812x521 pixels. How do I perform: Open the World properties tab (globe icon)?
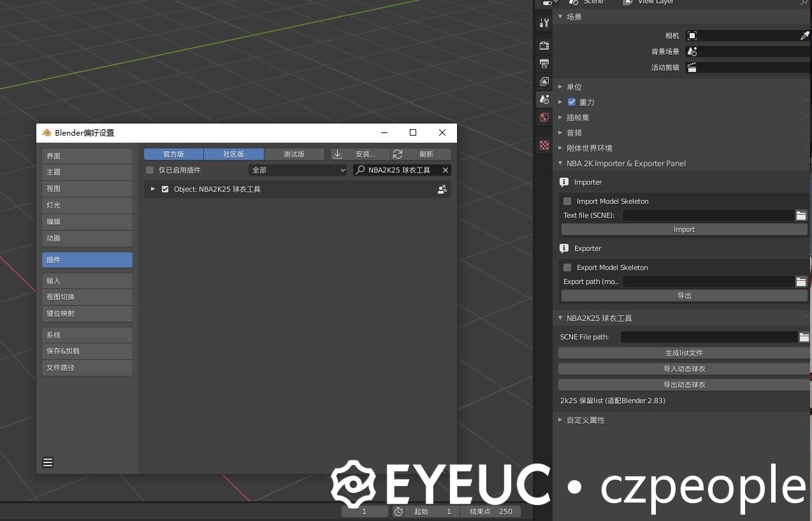point(544,117)
